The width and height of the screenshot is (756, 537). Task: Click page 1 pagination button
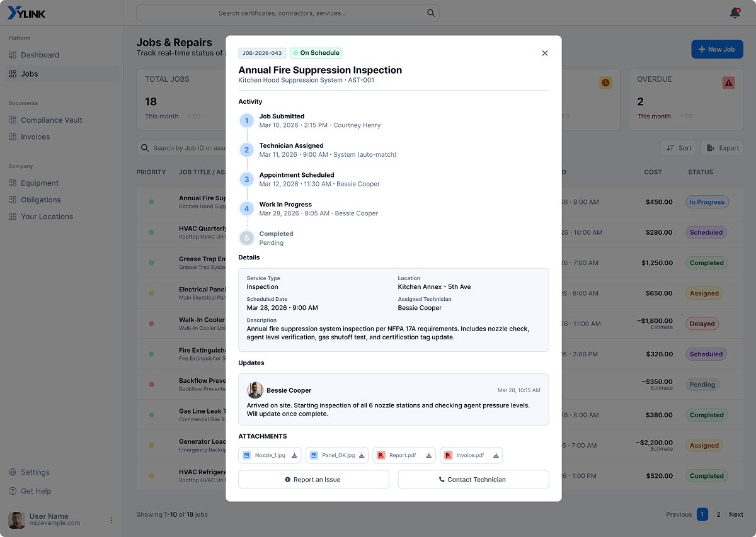pyautogui.click(x=702, y=514)
